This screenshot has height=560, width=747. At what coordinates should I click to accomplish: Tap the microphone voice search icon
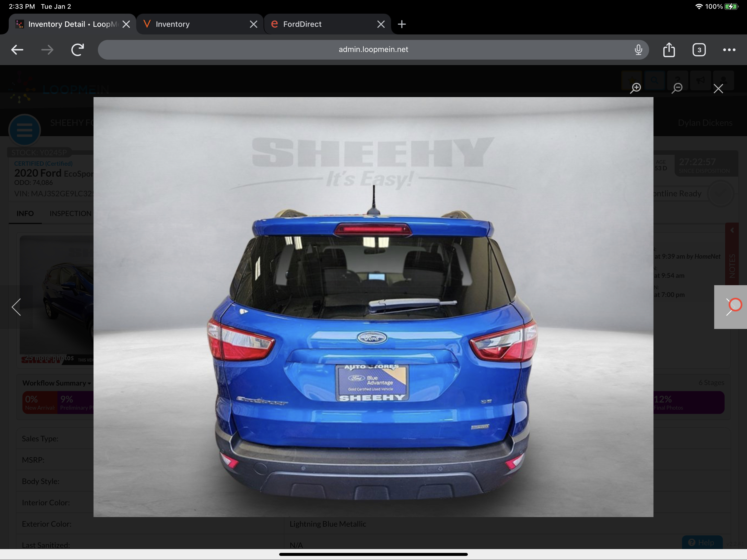(x=638, y=50)
